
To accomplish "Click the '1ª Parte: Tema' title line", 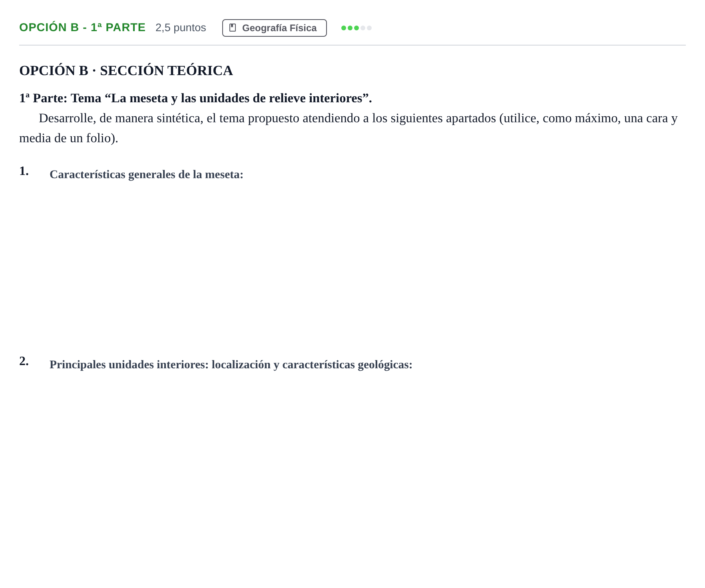I will [x=195, y=98].
